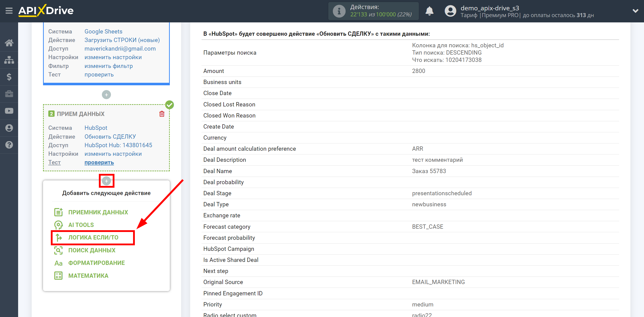Click the demo_apix-drive_s3 username
Screen dimensions: 644x317
click(490, 8)
